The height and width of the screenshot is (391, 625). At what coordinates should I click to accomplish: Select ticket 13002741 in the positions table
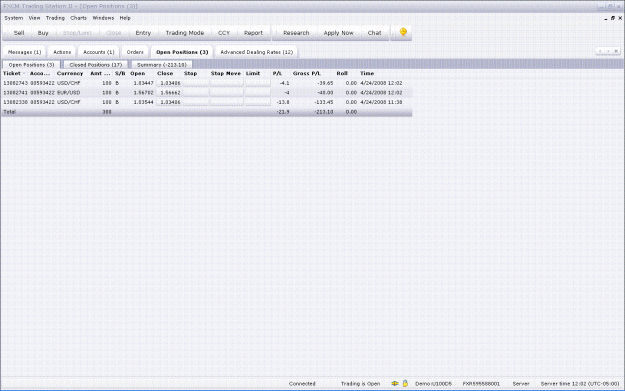16,93
